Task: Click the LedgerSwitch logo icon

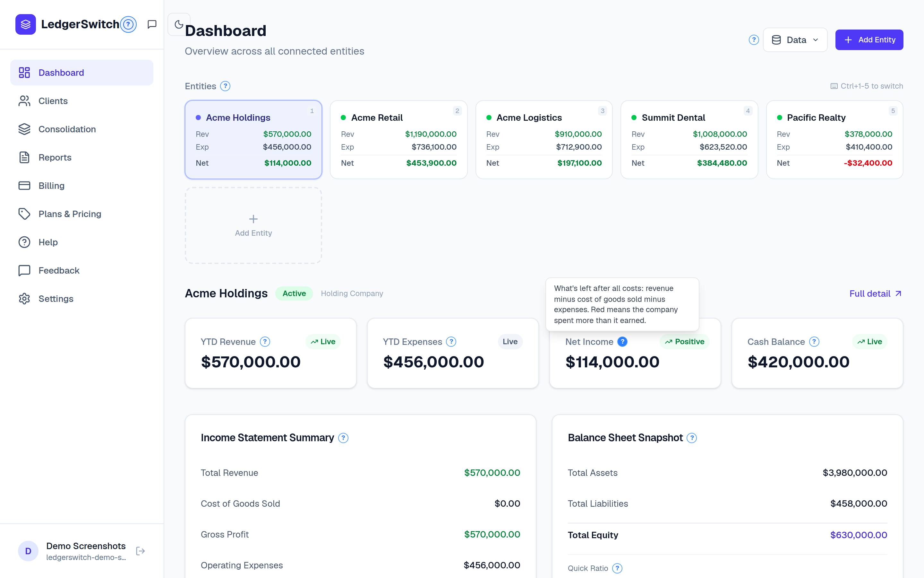Action: point(26,24)
